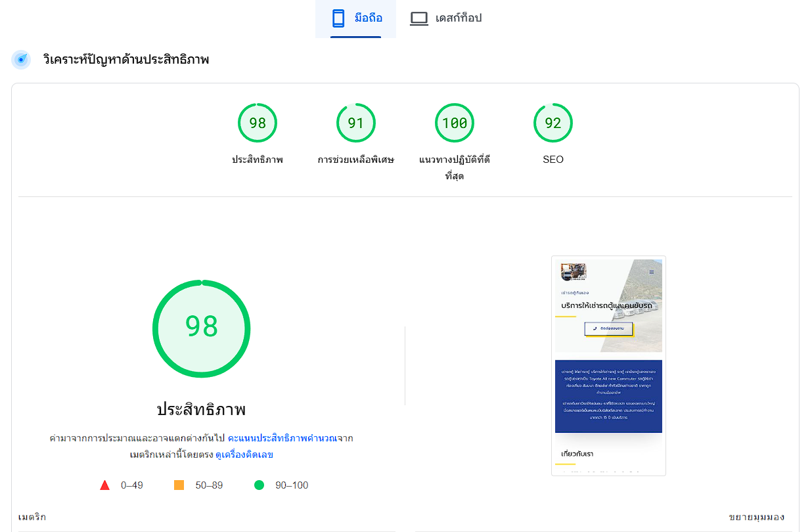
Task: Select the 98 ประสิทธิภาพ score gauge
Action: (x=258, y=123)
